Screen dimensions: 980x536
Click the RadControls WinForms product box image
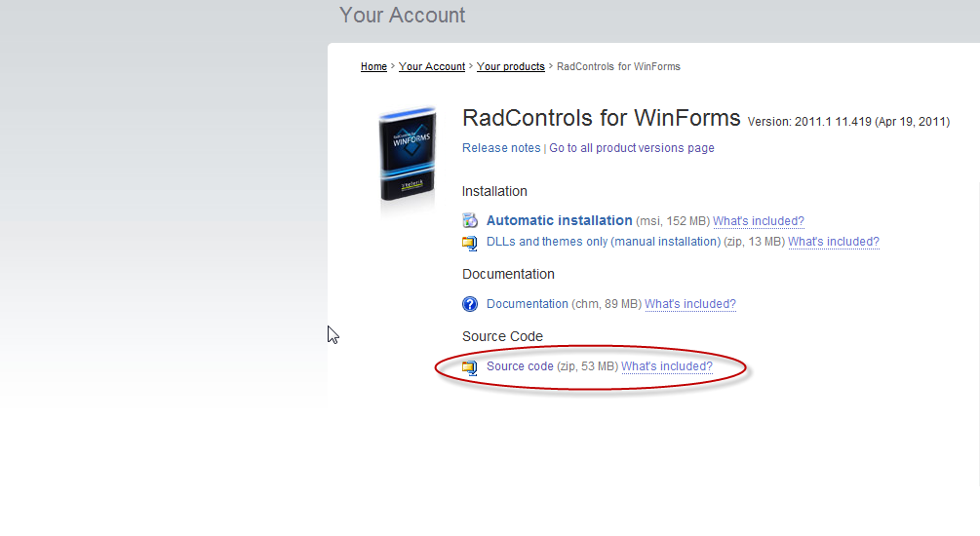(x=408, y=156)
